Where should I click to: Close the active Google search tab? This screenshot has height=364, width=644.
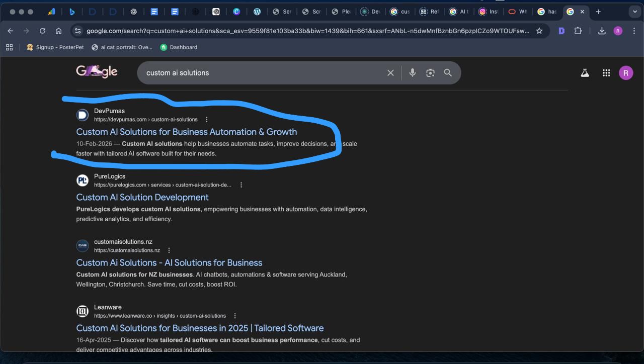(x=582, y=12)
